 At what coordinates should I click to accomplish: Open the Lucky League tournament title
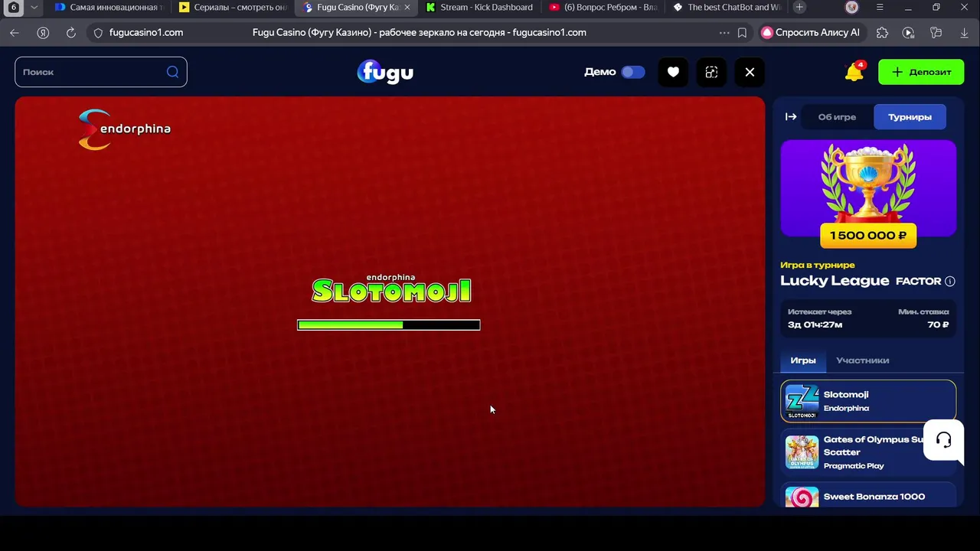click(835, 280)
